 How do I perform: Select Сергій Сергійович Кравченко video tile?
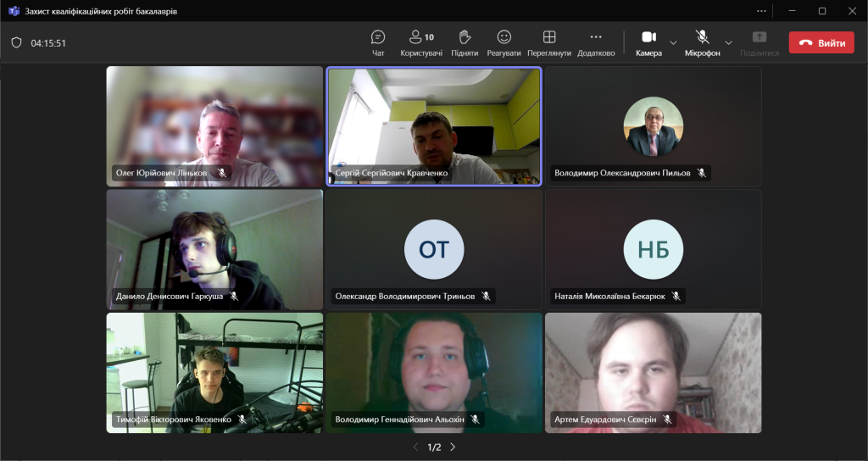434,126
